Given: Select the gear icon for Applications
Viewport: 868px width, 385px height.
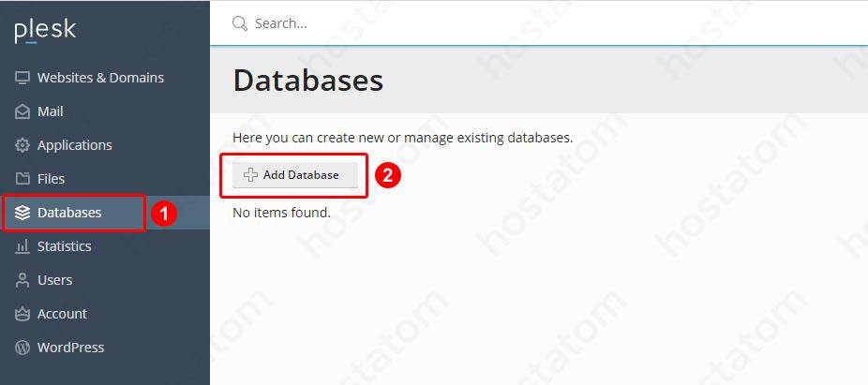Looking at the screenshot, I should point(22,145).
